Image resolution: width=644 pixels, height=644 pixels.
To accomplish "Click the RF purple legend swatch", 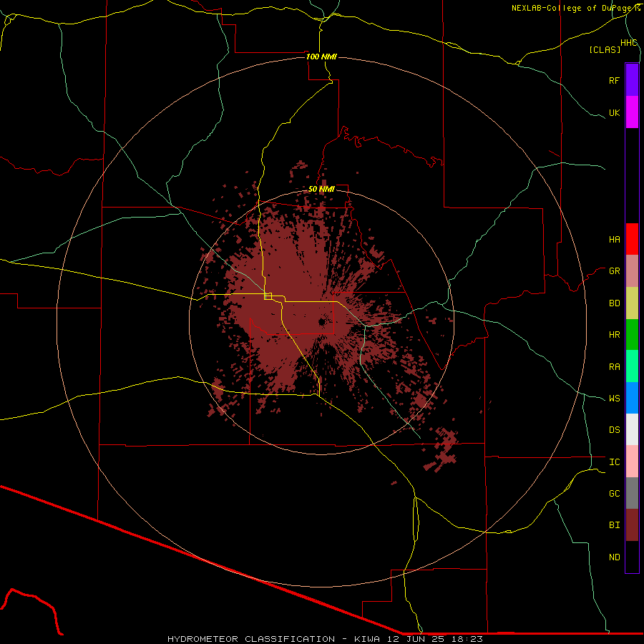I will point(632,80).
